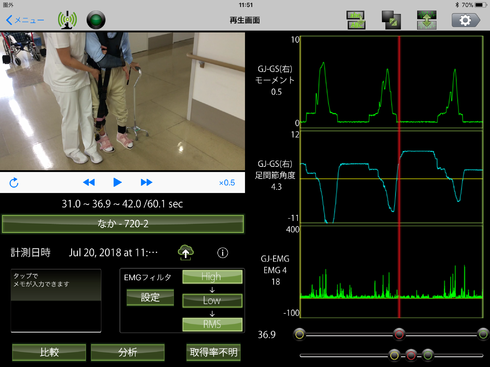The image size is (490, 367).
Task: Tap the video frame of the walking patient
Action: coord(122,101)
